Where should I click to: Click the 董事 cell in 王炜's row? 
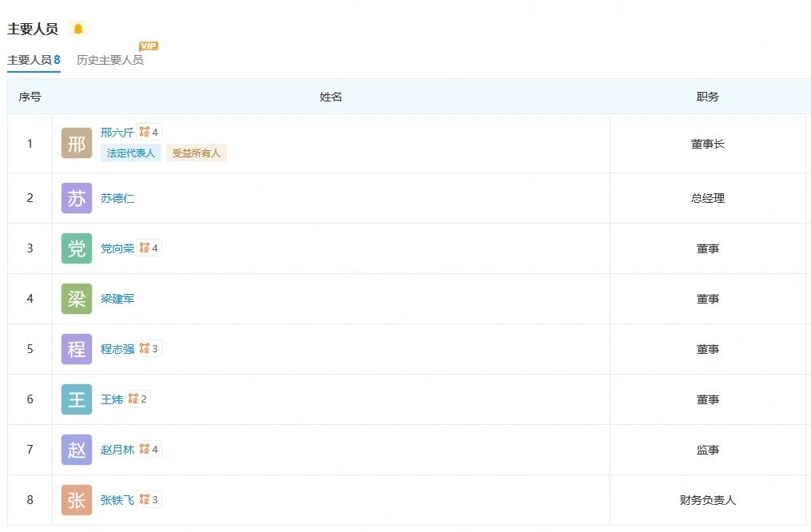point(708,399)
